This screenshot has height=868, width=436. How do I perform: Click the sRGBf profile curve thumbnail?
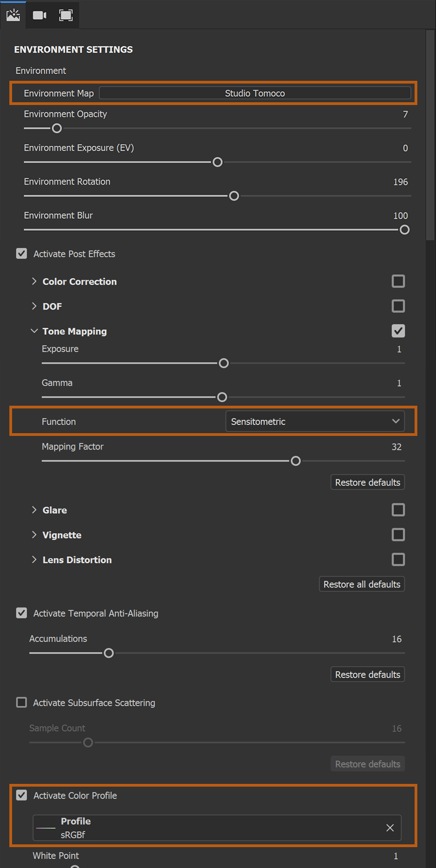tap(46, 828)
